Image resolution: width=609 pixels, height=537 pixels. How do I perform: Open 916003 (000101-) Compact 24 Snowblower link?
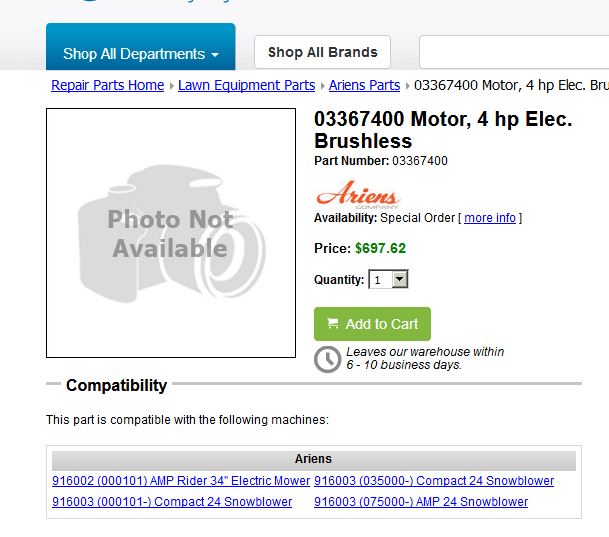pyautogui.click(x=172, y=502)
